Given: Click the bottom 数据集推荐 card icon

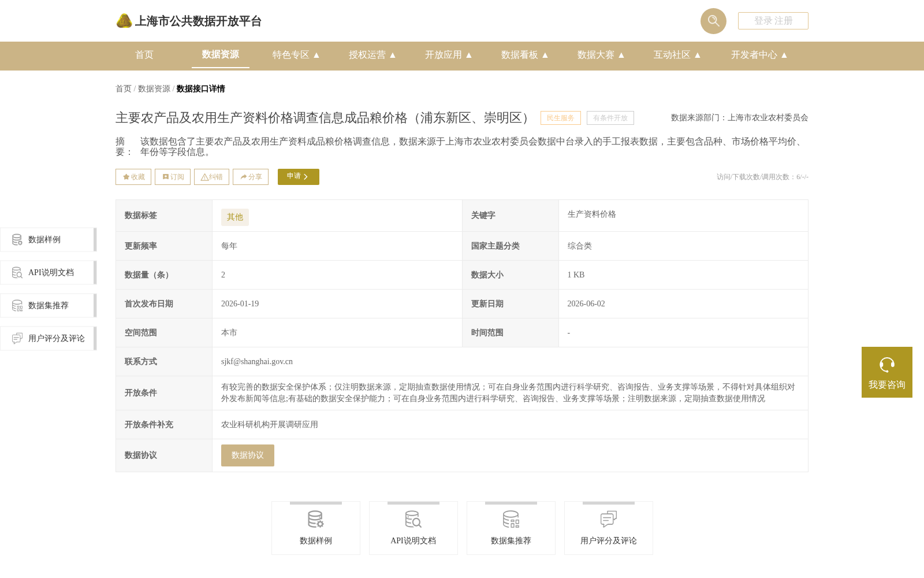Looking at the screenshot, I should 511,519.
